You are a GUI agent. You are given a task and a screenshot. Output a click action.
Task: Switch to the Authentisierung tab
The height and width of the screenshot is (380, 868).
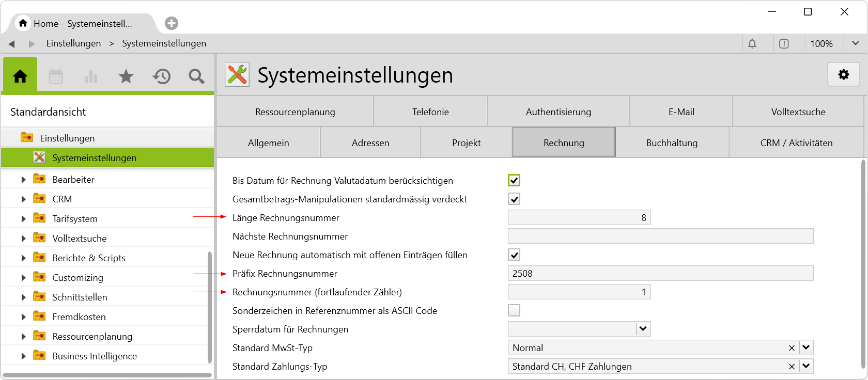click(558, 112)
